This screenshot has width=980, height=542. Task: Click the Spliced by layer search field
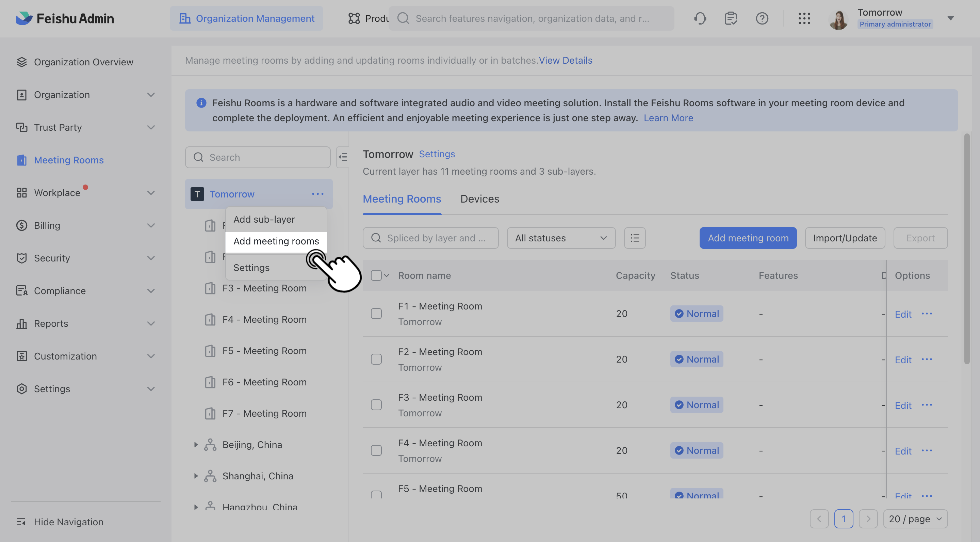pyautogui.click(x=431, y=238)
